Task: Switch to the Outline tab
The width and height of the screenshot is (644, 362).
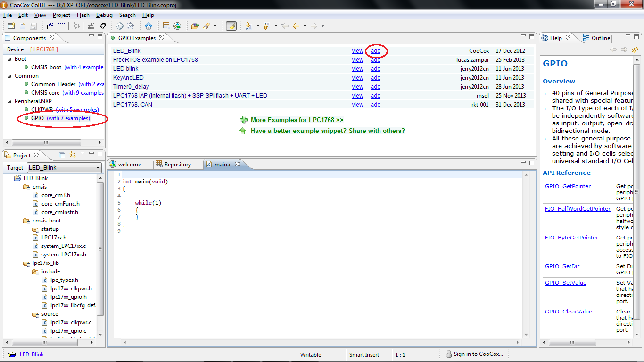Action: tap(597, 38)
